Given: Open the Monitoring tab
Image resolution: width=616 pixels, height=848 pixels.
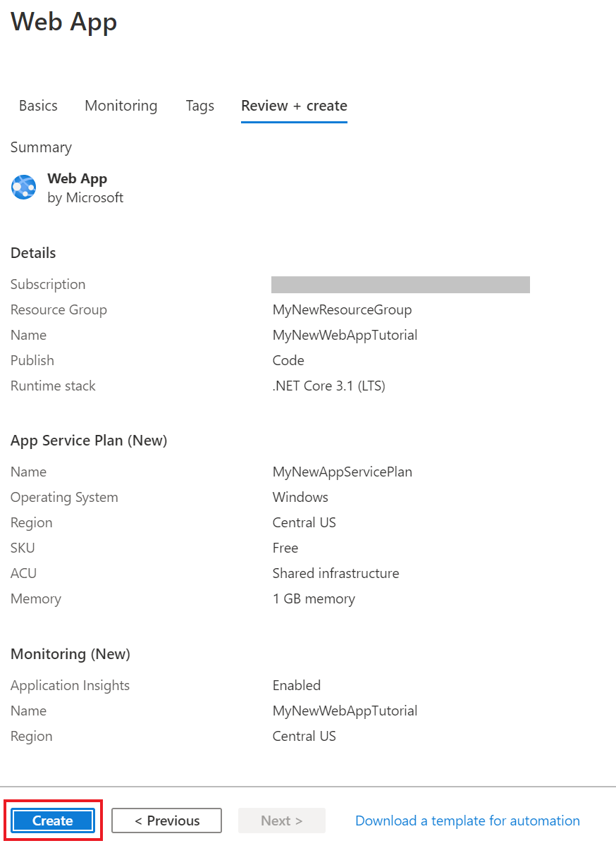Looking at the screenshot, I should point(121,106).
